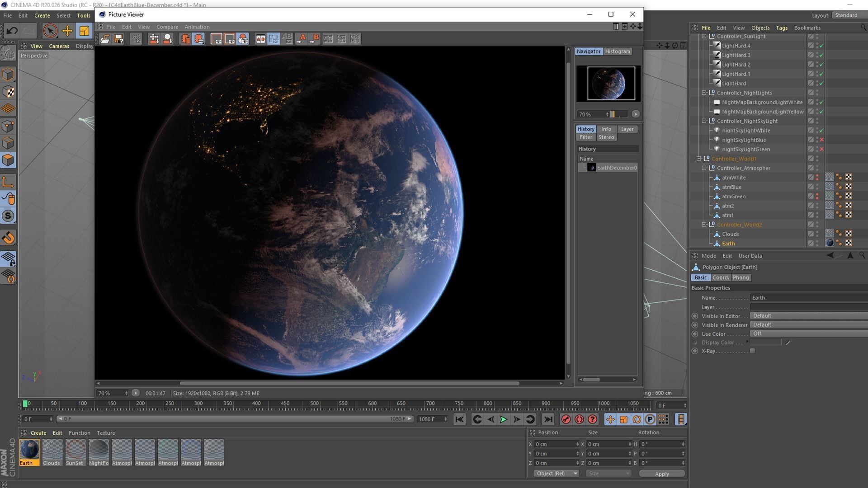
Task: Click Picture Viewer horizontal scrollbar
Action: (x=349, y=383)
